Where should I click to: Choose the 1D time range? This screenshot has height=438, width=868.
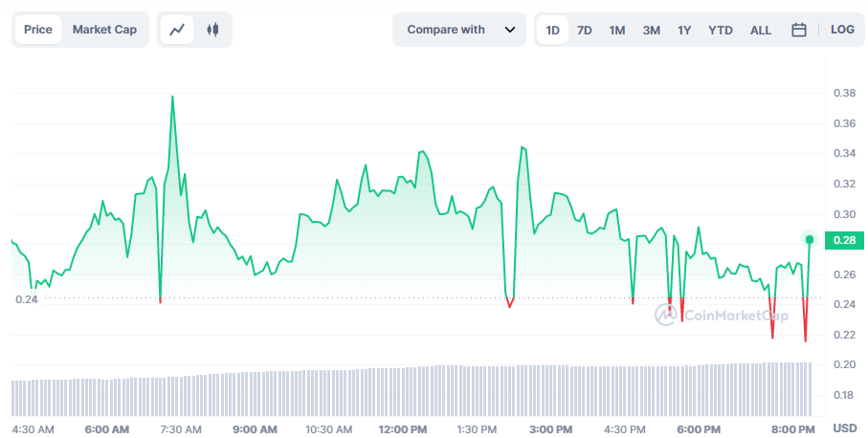552,30
